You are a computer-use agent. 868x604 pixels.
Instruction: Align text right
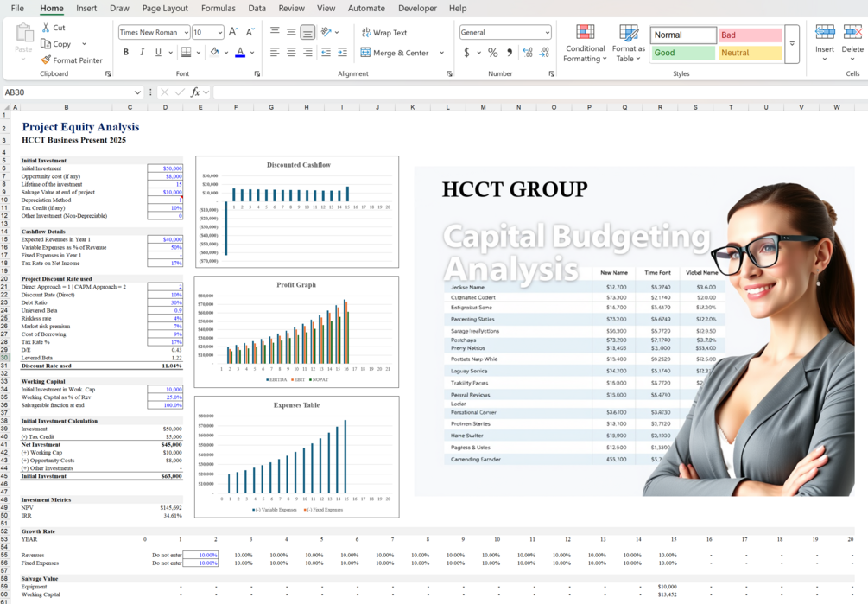[x=307, y=52]
